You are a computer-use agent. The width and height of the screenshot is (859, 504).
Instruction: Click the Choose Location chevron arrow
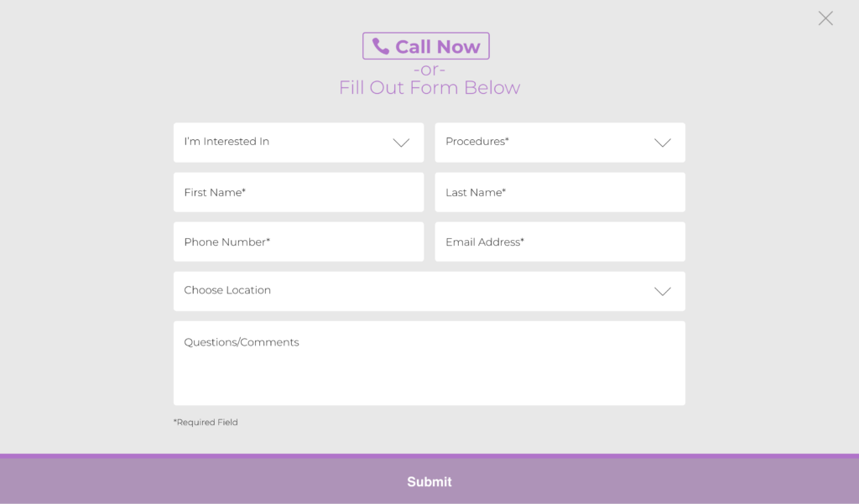tap(663, 291)
